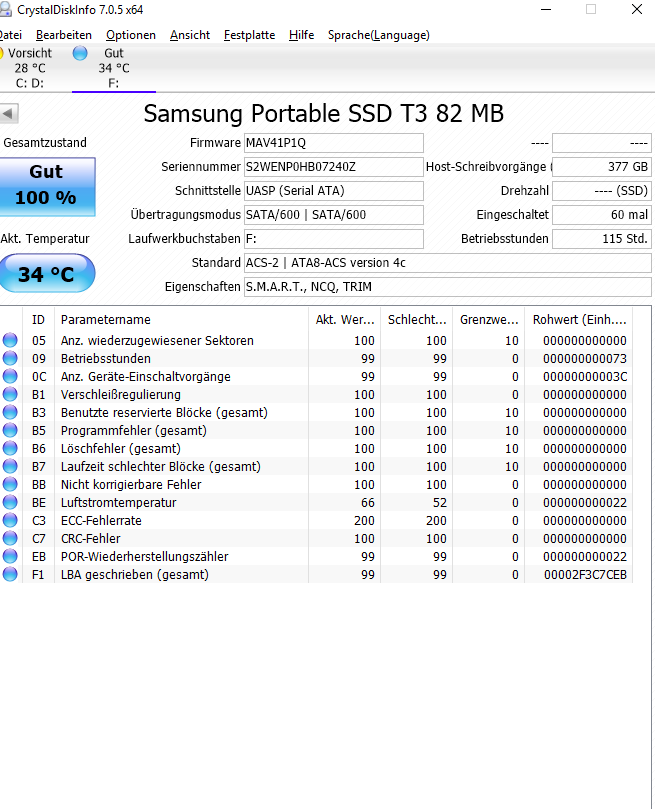
Task: Click the Host-Schreibvorgänge 377 GB value
Action: coord(602,167)
